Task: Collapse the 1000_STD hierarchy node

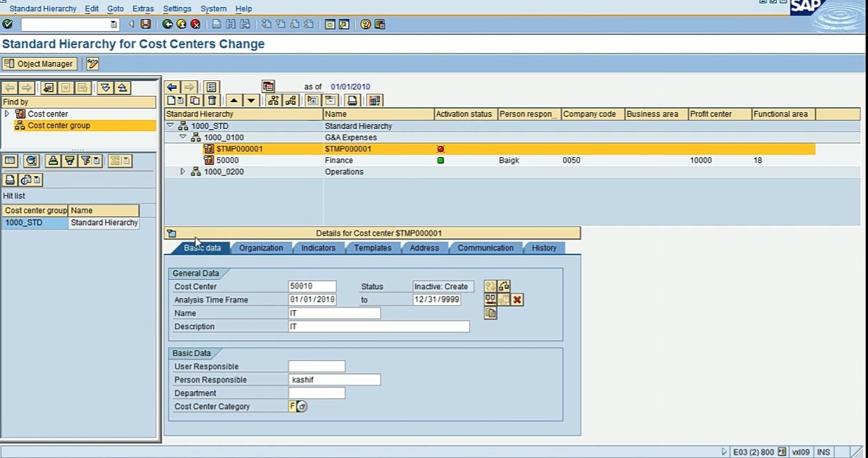Action: click(170, 126)
